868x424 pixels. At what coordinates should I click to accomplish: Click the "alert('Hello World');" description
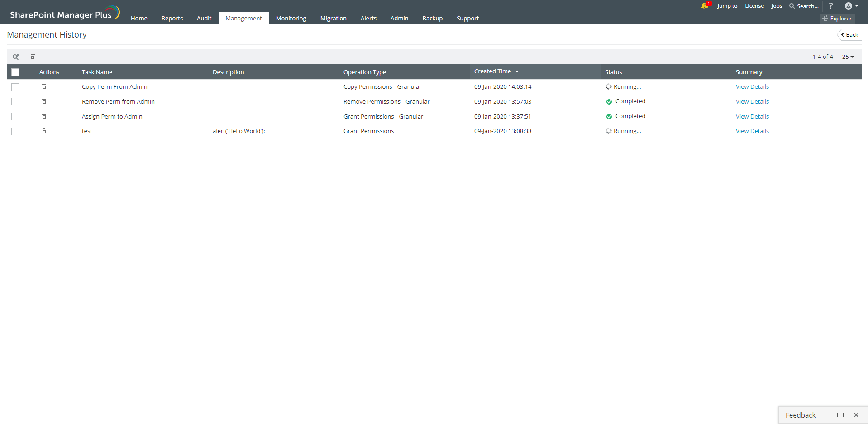(239, 131)
